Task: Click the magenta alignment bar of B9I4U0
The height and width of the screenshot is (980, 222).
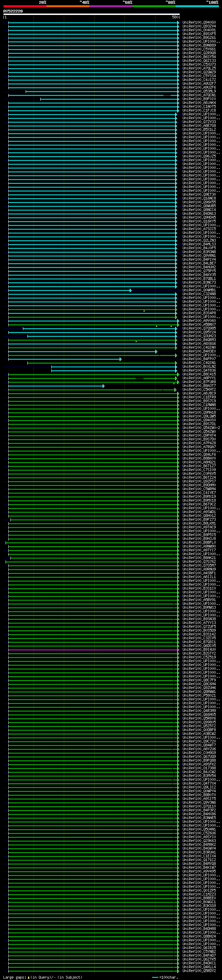Action: [x=93, y=650]
